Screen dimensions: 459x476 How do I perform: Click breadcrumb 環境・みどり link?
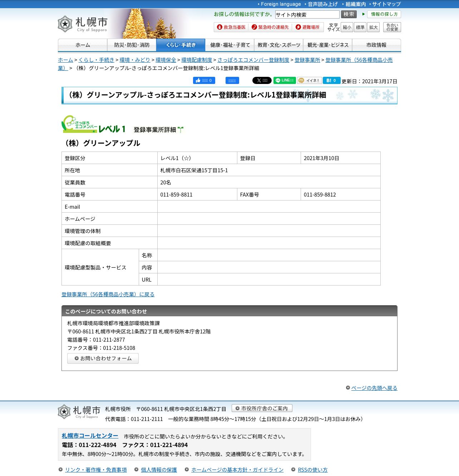(x=135, y=60)
